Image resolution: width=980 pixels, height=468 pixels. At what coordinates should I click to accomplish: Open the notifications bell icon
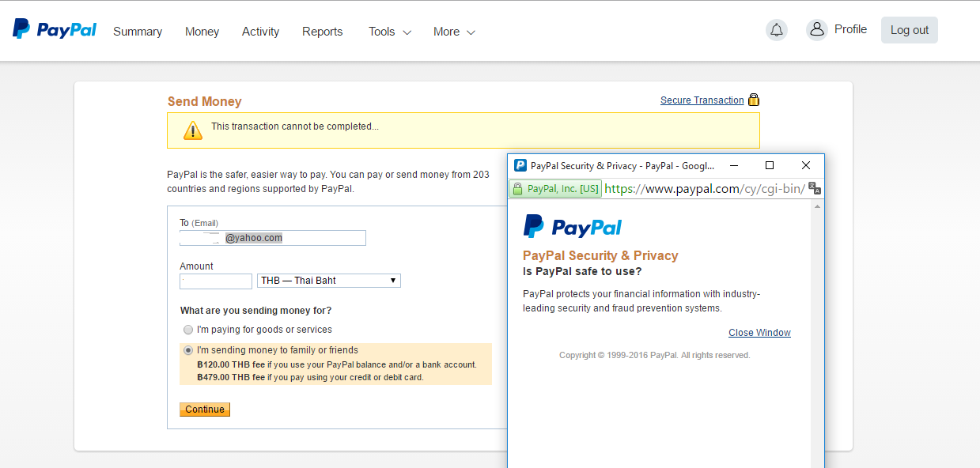point(777,30)
